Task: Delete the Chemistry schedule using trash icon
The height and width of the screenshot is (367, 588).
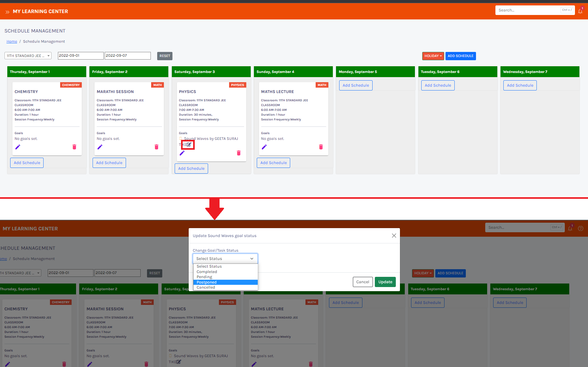Action: pyautogui.click(x=74, y=147)
